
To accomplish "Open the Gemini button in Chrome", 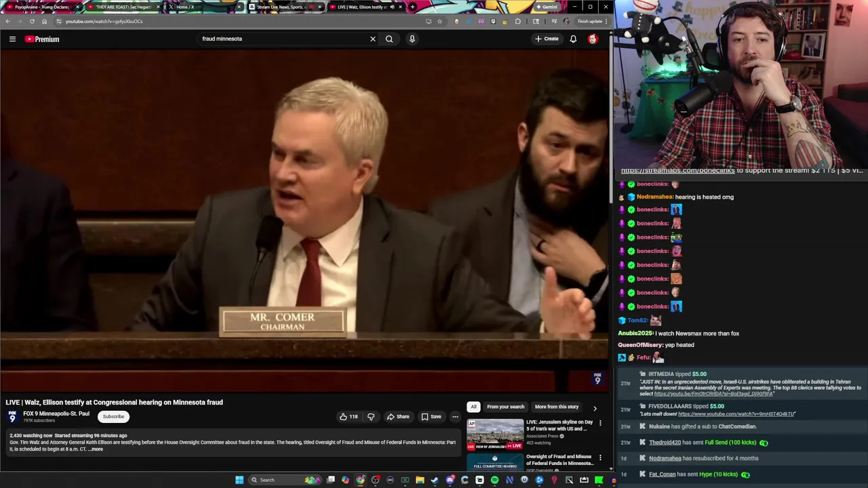I will coord(547,7).
